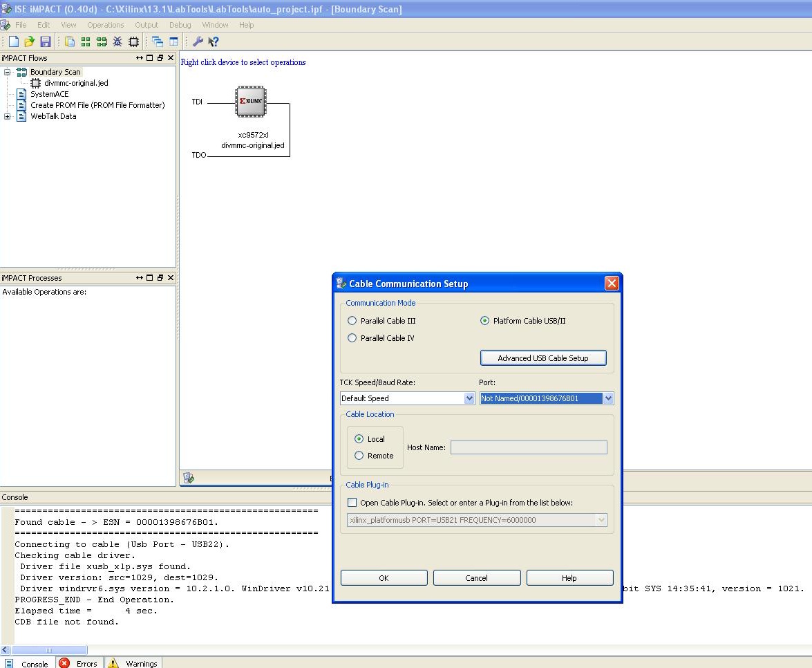
Task: Click the debug chain bug icon
Action: [117, 42]
